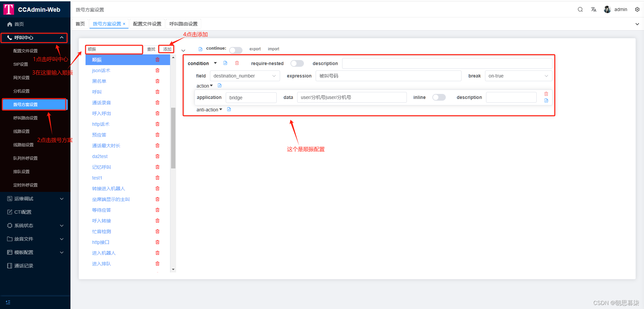Click the dialplan list scrollbar thumb
Image resolution: width=644 pixels, height=309 pixels.
[x=173, y=138]
